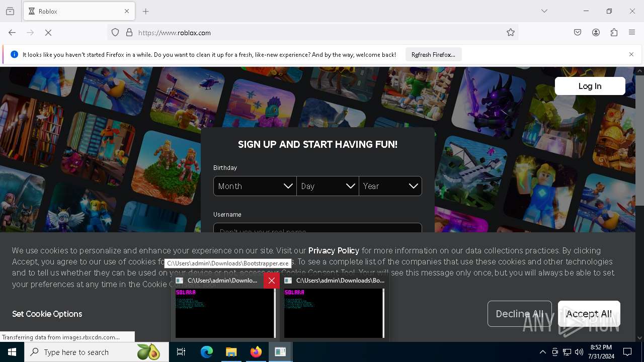Expand the birthday Month dropdown
Viewport: 644px width, 362px height.
[255, 186]
